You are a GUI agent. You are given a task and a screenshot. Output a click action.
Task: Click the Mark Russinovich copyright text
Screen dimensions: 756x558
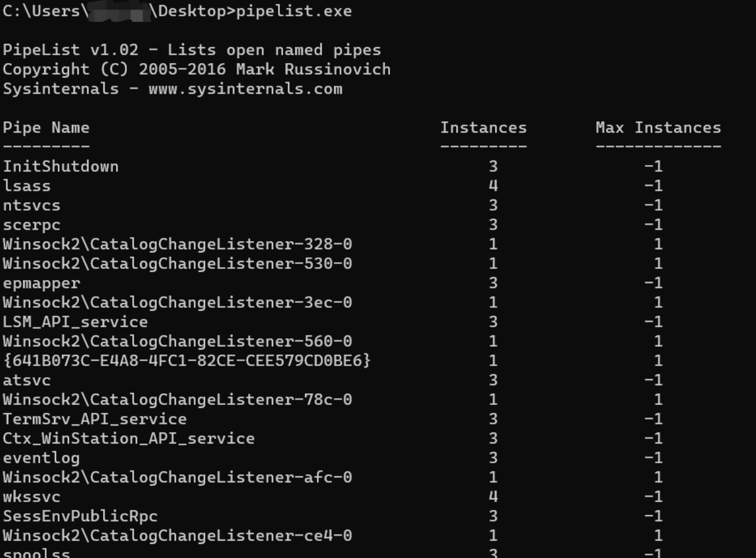point(313,69)
